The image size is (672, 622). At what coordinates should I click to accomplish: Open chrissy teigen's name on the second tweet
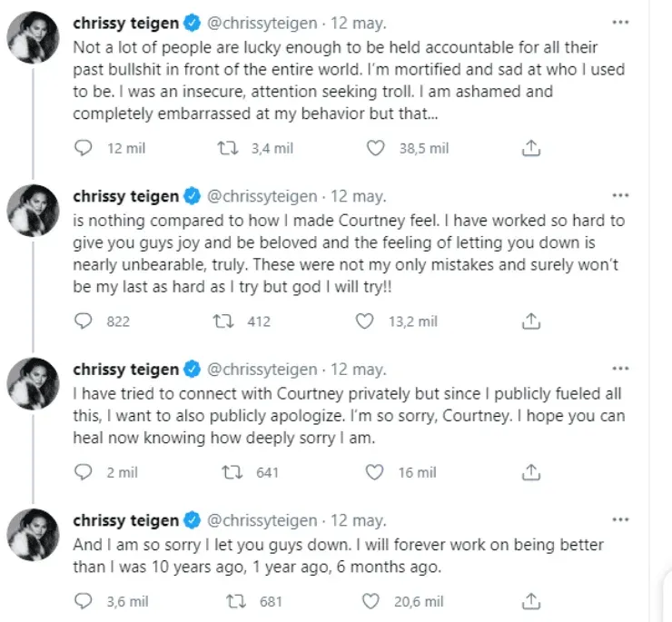coord(125,196)
